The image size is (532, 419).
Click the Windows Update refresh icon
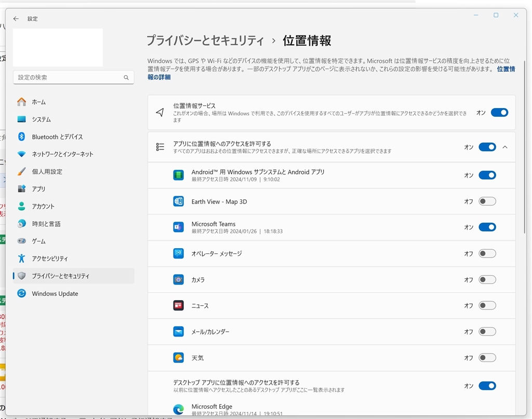point(22,293)
